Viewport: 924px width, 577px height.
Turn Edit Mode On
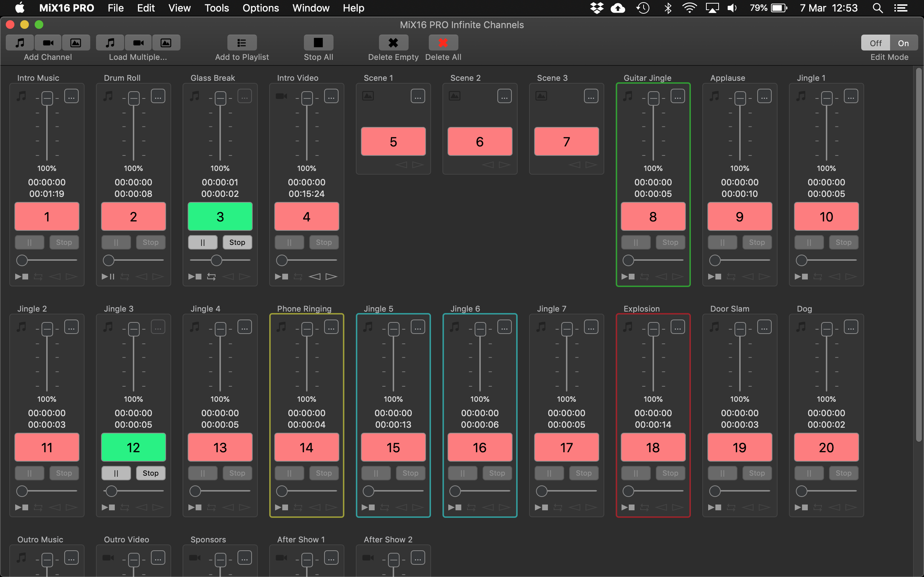click(x=903, y=43)
